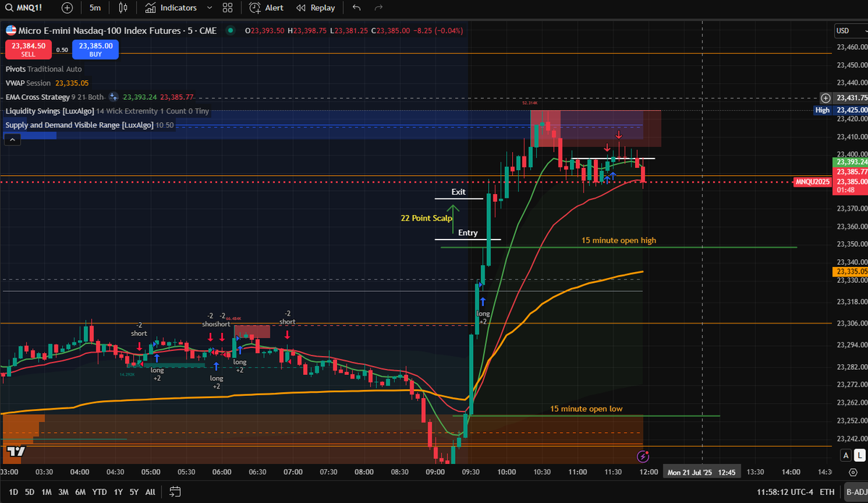Create a new Alert
The height and width of the screenshot is (503, 868).
[x=266, y=8]
